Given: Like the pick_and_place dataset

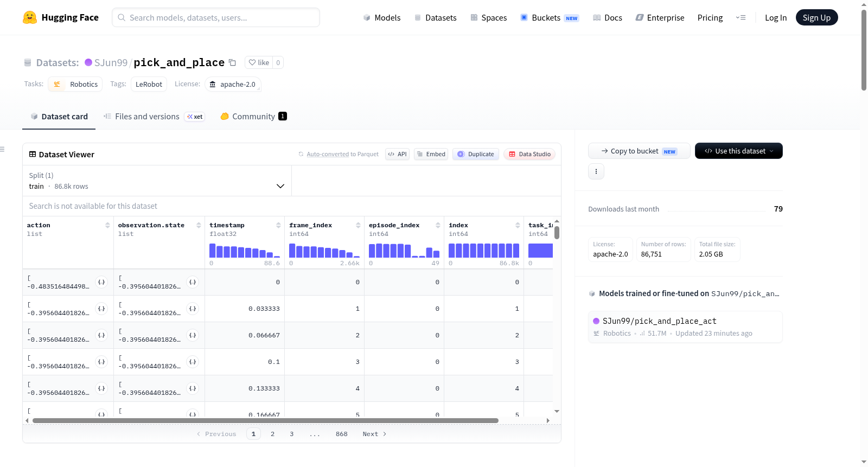Looking at the screenshot, I should click(x=259, y=62).
